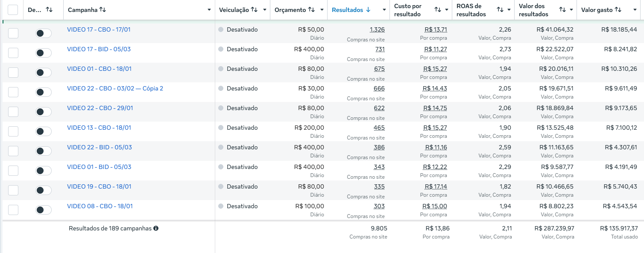The height and width of the screenshot is (253, 644).
Task: Click the sort arrows beside Veiculação header
Action: pyautogui.click(x=254, y=9)
